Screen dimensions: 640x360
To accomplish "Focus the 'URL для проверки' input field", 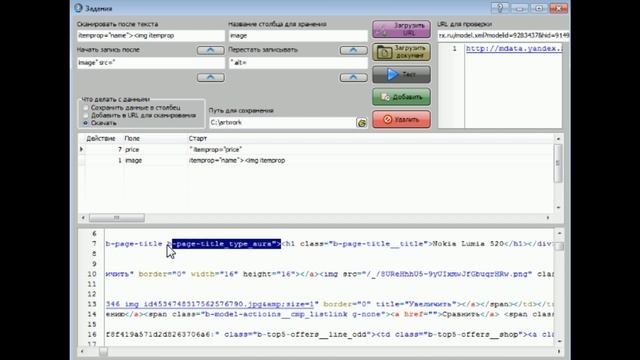I will click(503, 36).
